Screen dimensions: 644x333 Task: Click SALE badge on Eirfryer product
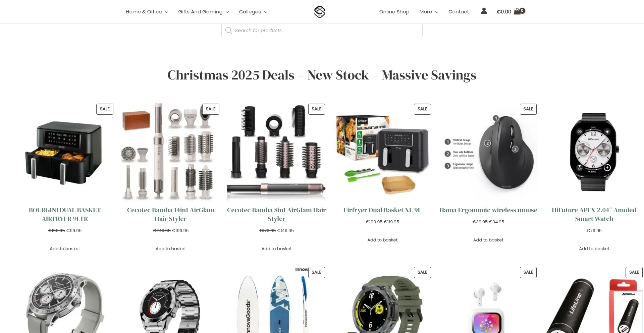(422, 109)
